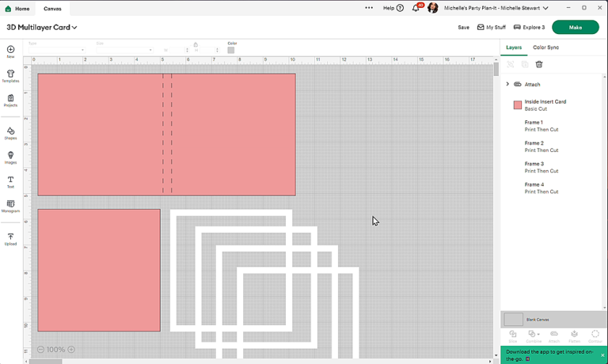This screenshot has width=608, height=364.
Task: Open the 3D Multilayer Card project dropdown
Action: (x=42, y=28)
